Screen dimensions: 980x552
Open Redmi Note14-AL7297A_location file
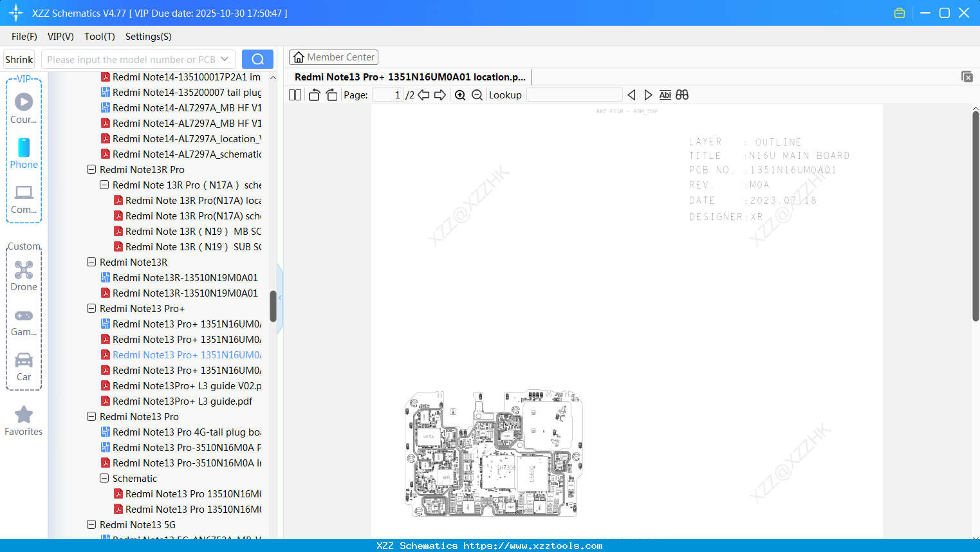click(187, 139)
